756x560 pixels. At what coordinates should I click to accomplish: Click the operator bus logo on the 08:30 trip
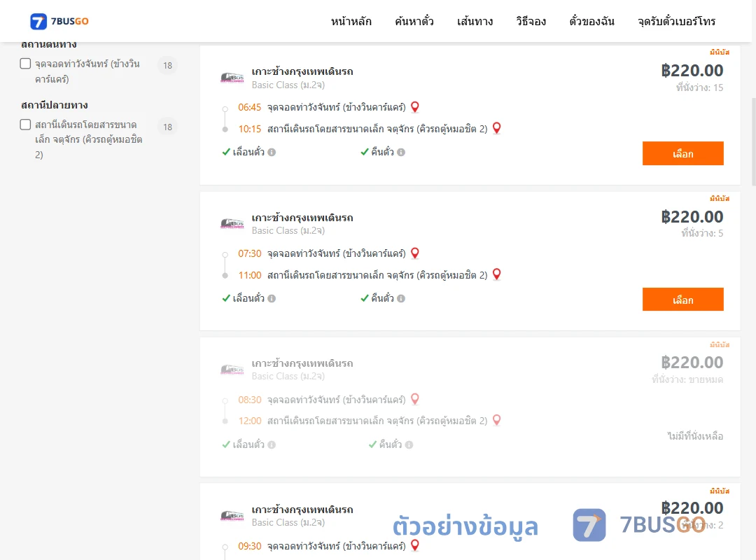click(232, 370)
